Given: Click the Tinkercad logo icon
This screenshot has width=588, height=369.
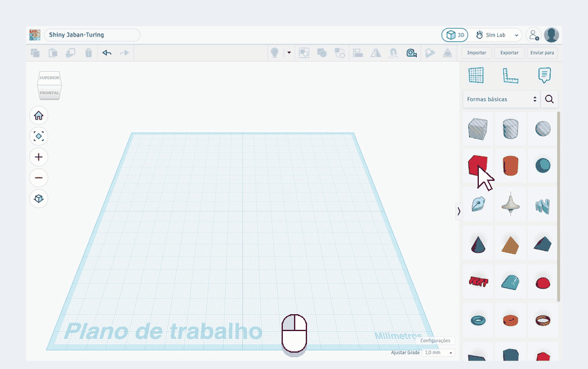Looking at the screenshot, I should tap(35, 35).
